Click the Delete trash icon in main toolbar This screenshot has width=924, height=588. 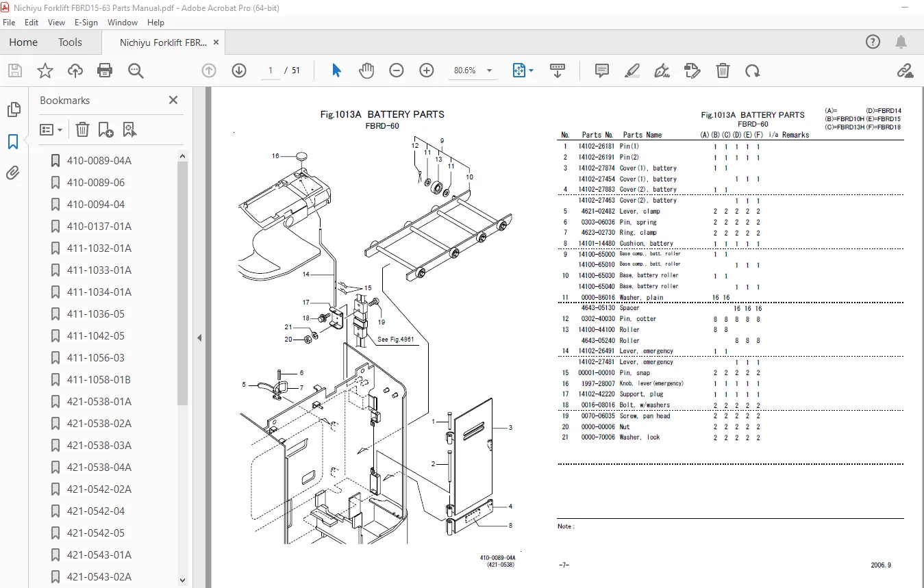tap(723, 71)
